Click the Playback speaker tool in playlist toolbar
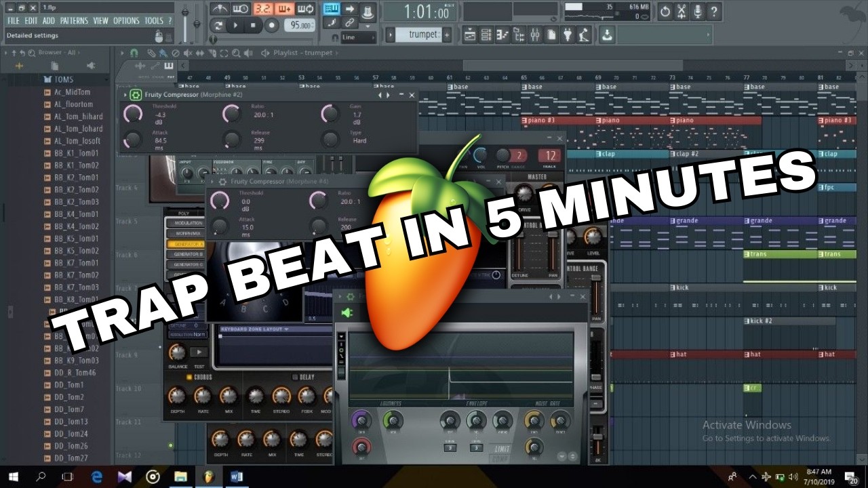Screen dimensions: 868x488 [x=249, y=53]
